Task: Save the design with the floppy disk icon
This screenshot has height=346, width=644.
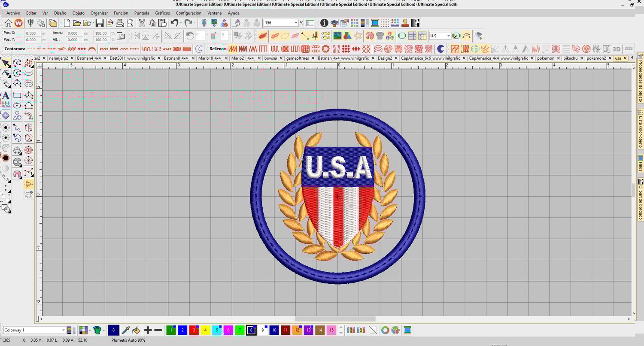Action: pos(100,23)
